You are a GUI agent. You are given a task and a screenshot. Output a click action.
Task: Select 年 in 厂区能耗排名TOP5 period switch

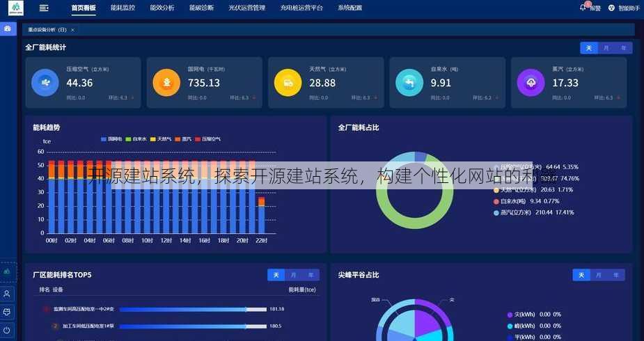point(311,275)
